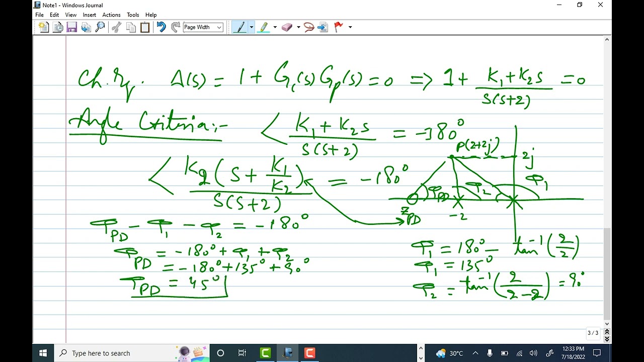Click scroll up arrow of vertical scrollbar
The width and height of the screenshot is (644, 362).
pos(607,40)
